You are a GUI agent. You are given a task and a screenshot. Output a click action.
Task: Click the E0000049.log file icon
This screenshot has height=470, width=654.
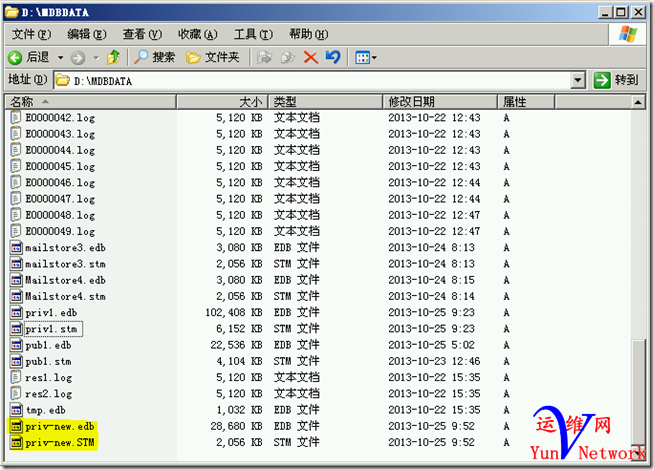15,231
